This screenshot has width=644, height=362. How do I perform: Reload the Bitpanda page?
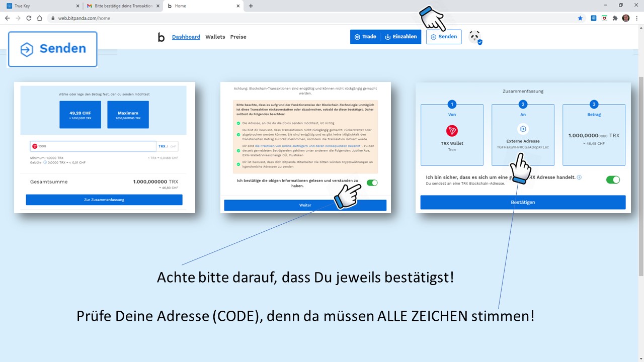click(29, 18)
